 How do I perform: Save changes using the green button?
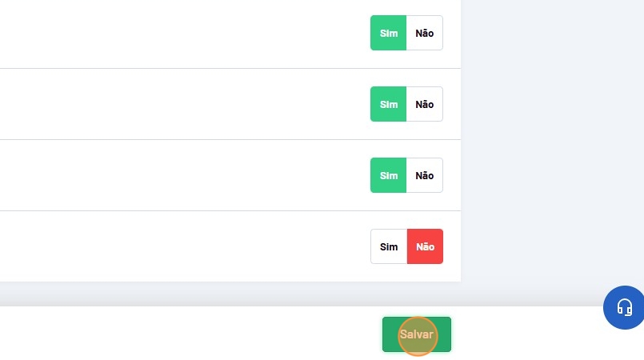[x=417, y=334]
